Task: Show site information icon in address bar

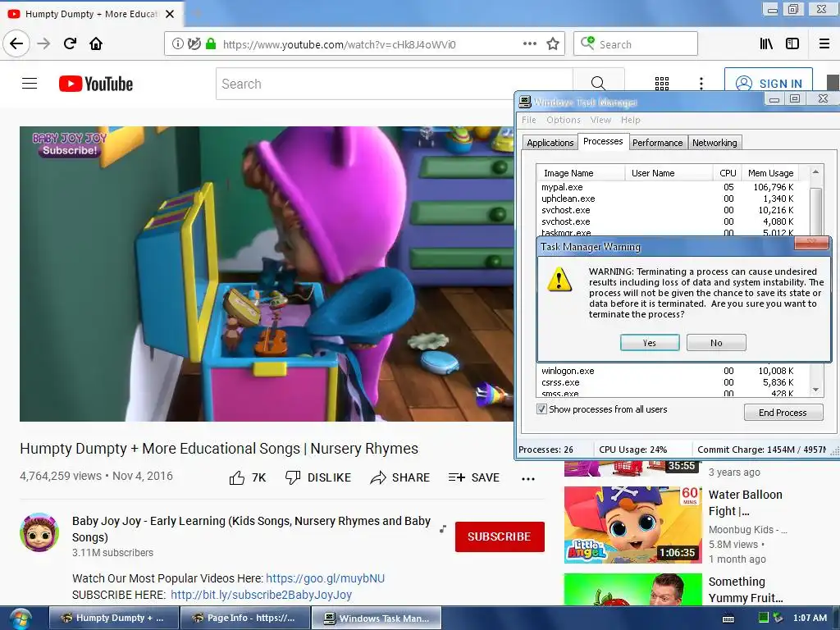Action: click(x=177, y=44)
